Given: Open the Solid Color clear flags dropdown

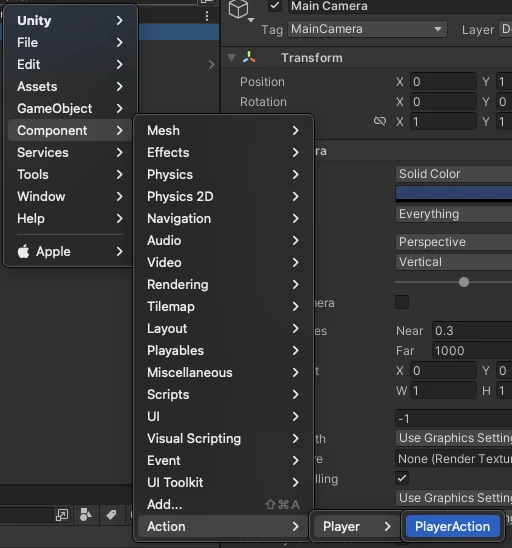Looking at the screenshot, I should (x=454, y=174).
